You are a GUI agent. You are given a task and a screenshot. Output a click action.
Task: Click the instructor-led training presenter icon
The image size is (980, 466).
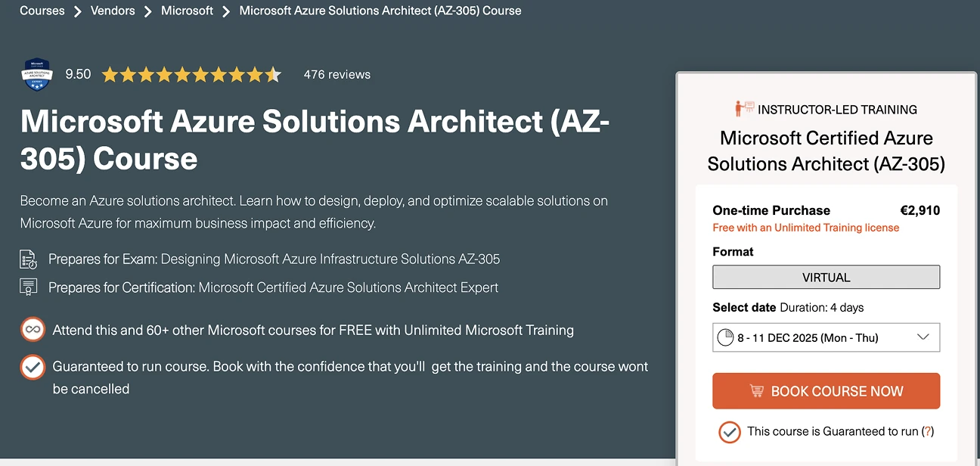[744, 109]
